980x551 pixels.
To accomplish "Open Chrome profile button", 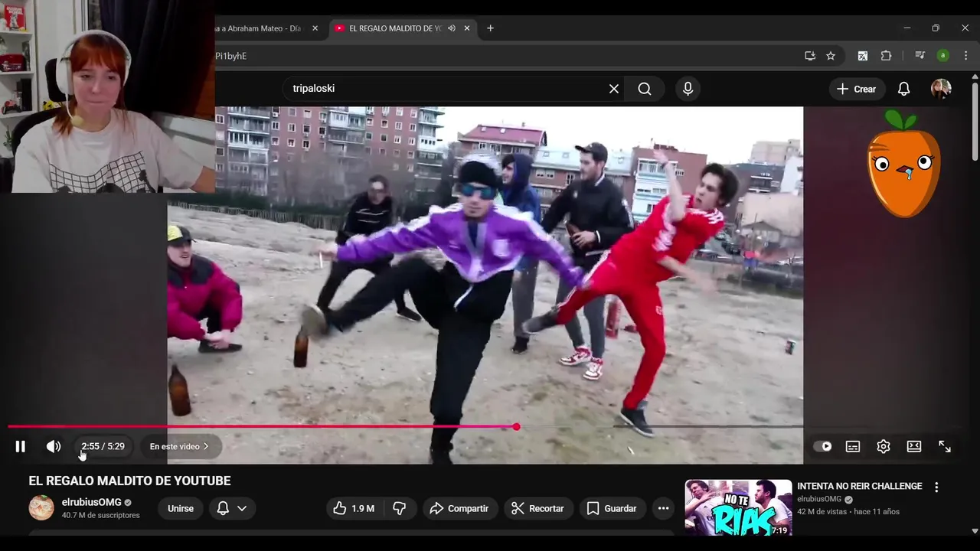I will [x=943, y=56].
